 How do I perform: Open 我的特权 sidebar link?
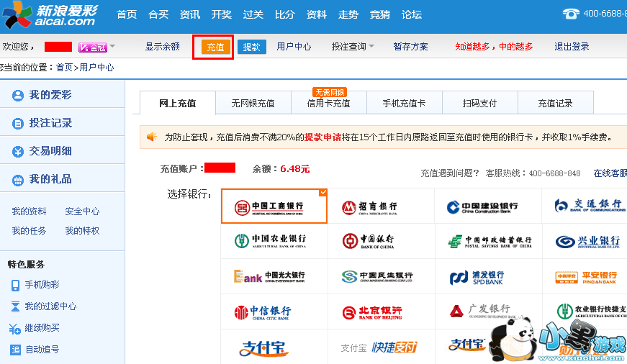(82, 230)
